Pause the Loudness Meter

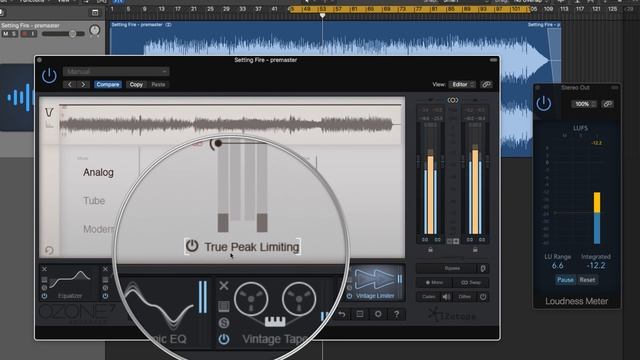coord(565,280)
